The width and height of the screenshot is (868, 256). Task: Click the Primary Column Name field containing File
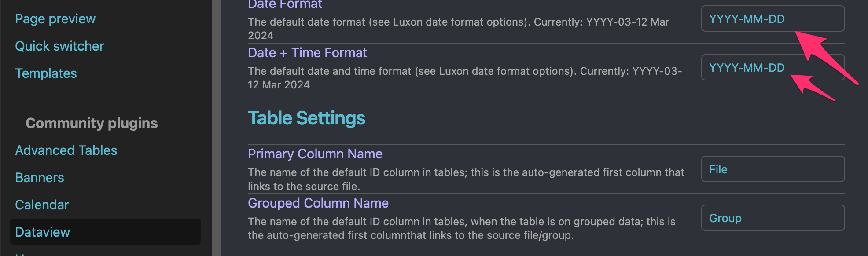(x=772, y=169)
